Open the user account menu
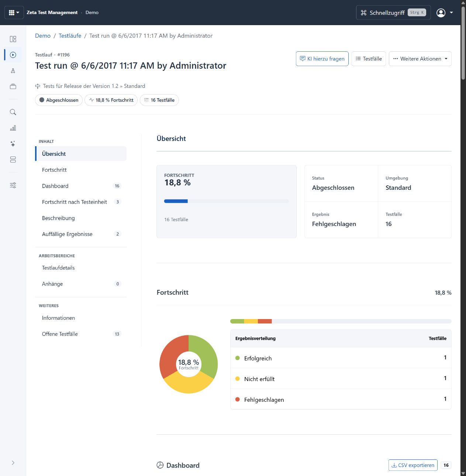This screenshot has height=476, width=466. (445, 13)
